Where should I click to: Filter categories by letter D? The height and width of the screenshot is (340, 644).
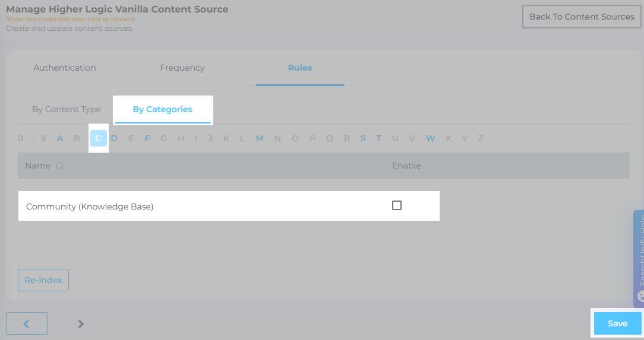(x=115, y=138)
